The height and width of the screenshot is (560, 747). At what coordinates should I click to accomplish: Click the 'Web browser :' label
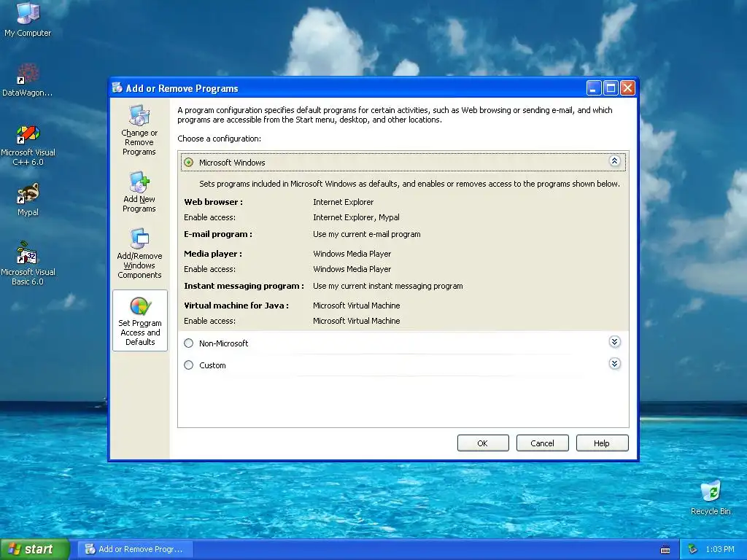[214, 202]
